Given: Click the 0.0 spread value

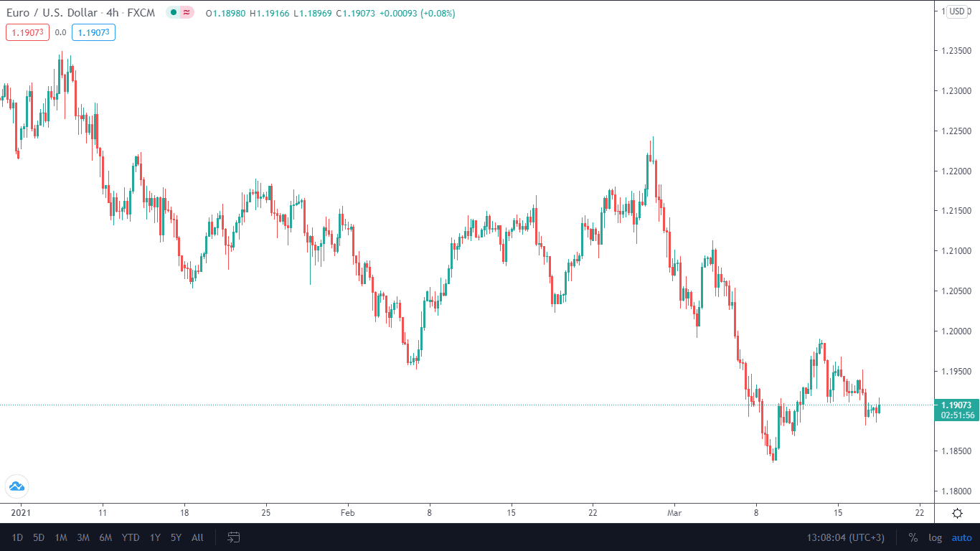Looking at the screenshot, I should point(60,32).
